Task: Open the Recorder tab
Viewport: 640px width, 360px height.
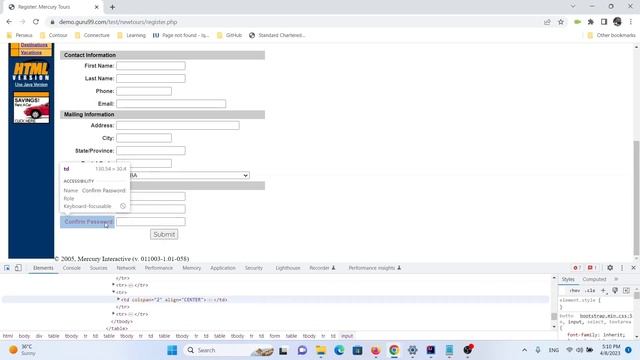Action: coord(322,268)
